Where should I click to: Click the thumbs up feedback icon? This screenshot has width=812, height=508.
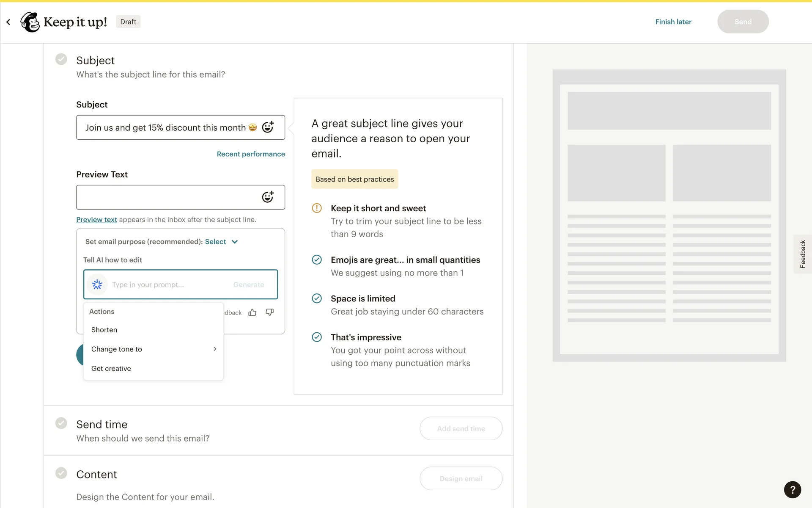(252, 312)
